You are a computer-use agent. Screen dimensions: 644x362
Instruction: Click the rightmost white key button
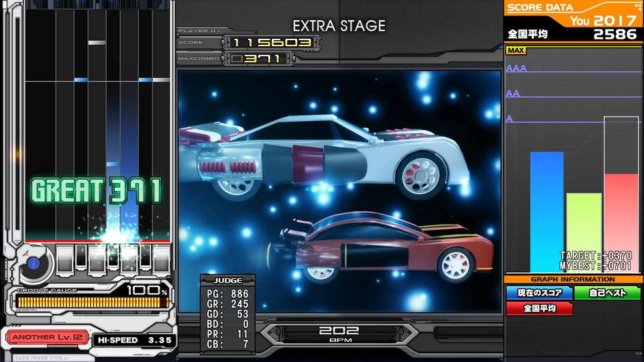[x=162, y=259]
